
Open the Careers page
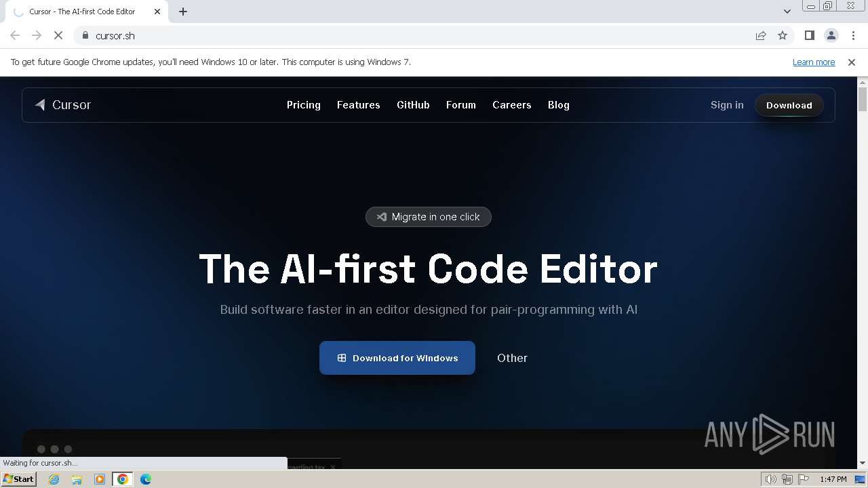tap(511, 105)
